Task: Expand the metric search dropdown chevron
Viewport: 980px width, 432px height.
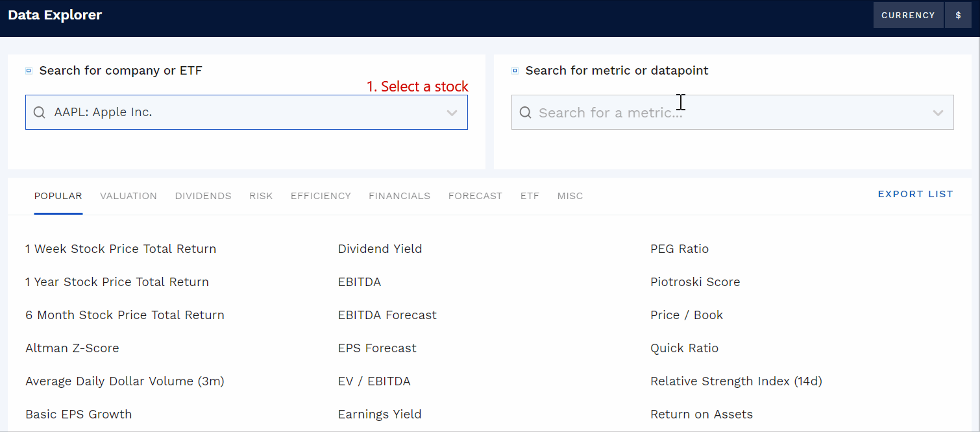Action: coord(938,113)
